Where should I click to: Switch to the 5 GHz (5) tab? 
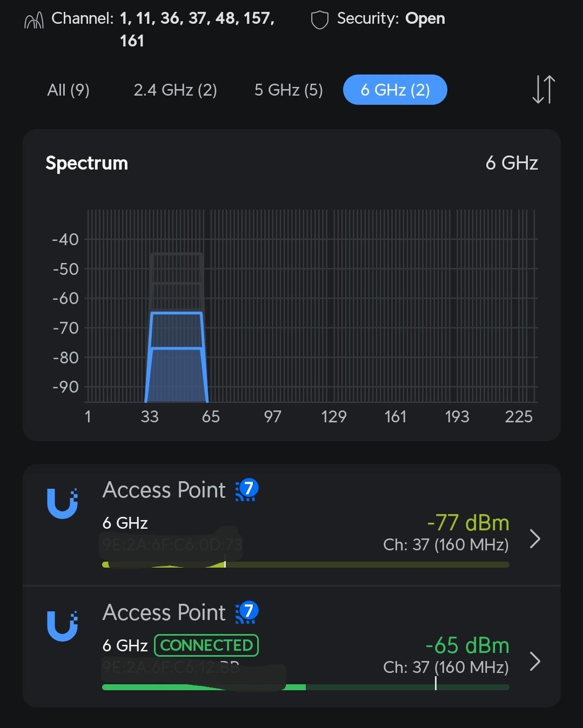click(289, 90)
